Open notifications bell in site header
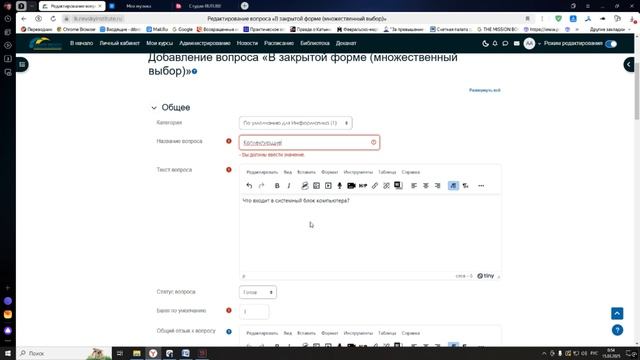 pyautogui.click(x=495, y=43)
